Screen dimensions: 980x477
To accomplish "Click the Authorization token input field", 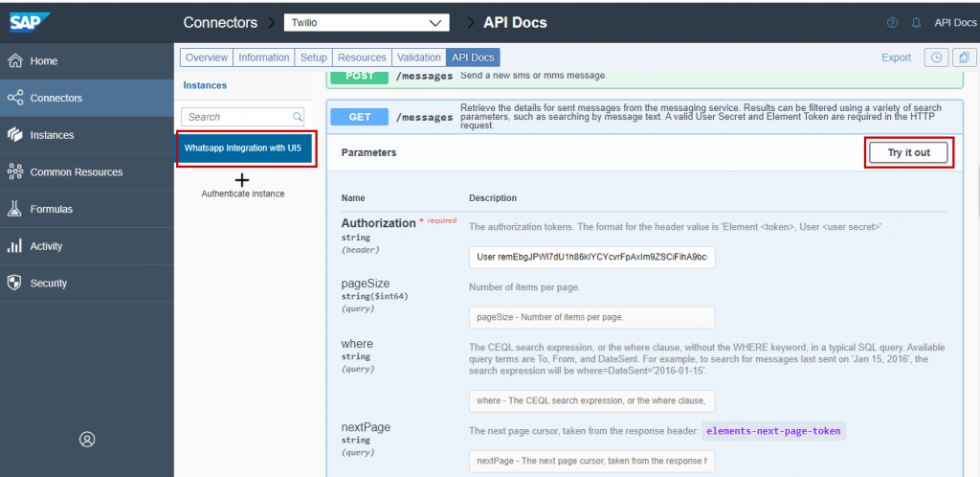I will tap(591, 257).
